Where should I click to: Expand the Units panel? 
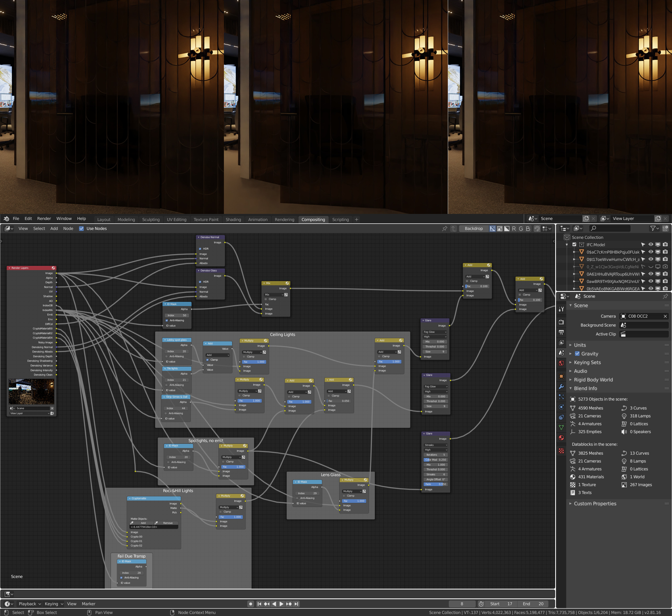coord(570,345)
